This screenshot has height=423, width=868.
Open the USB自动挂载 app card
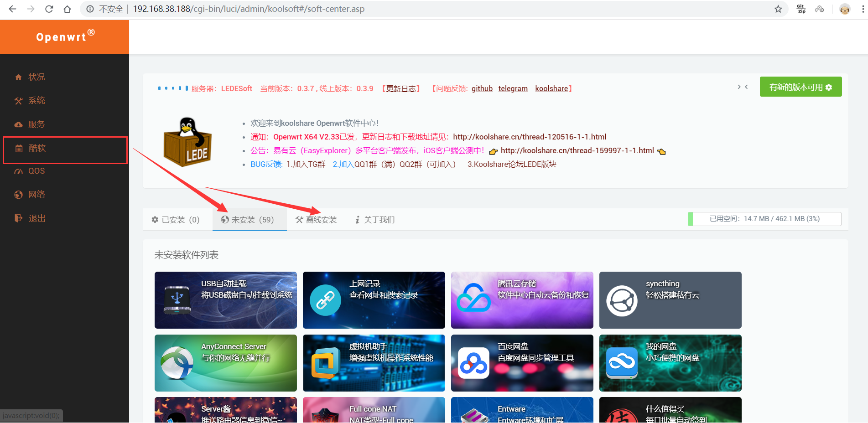[x=226, y=300]
